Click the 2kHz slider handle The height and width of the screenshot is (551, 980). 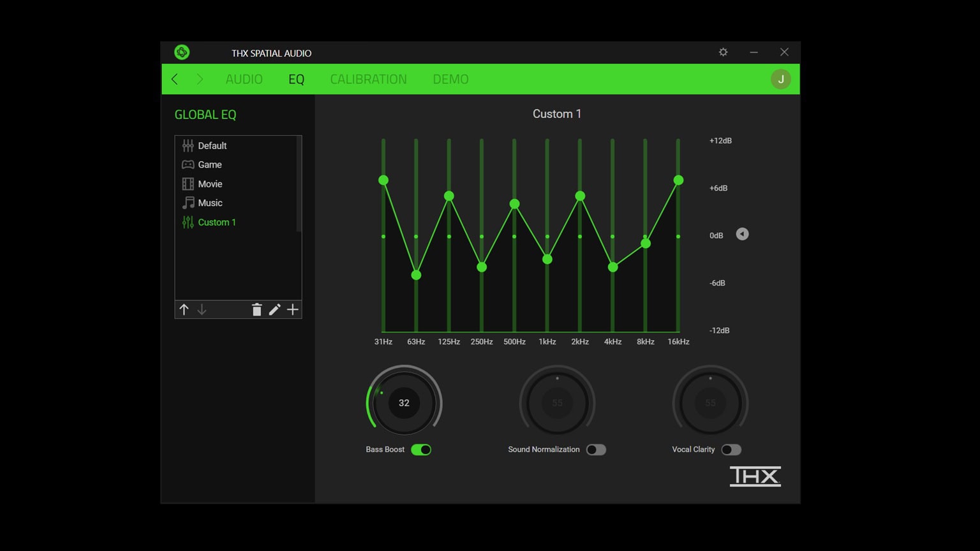pyautogui.click(x=580, y=196)
